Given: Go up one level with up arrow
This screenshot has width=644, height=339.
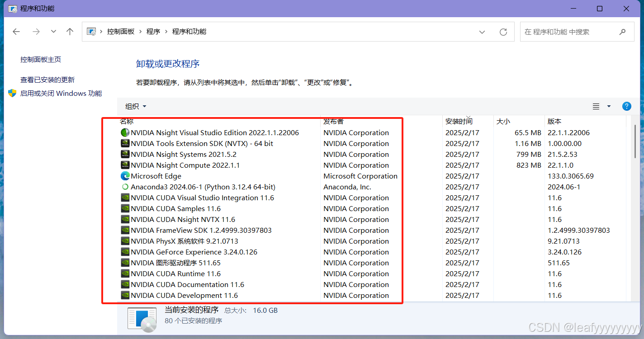Looking at the screenshot, I should 70,32.
